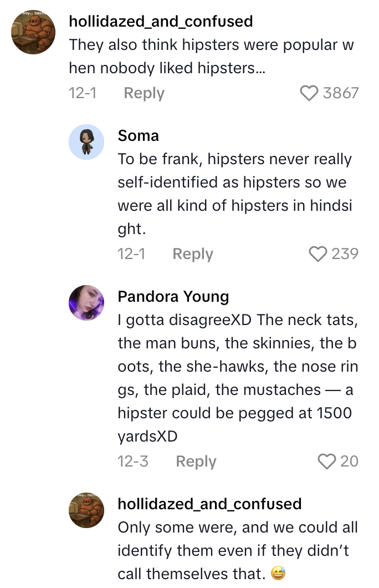
Task: Like Pandora Young's reply using the heart
Action: tap(326, 462)
